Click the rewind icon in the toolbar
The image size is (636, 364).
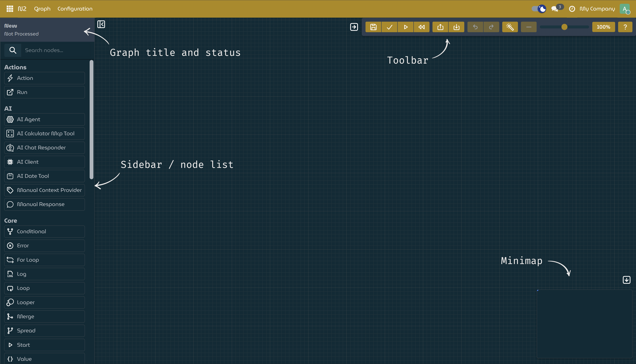422,27
